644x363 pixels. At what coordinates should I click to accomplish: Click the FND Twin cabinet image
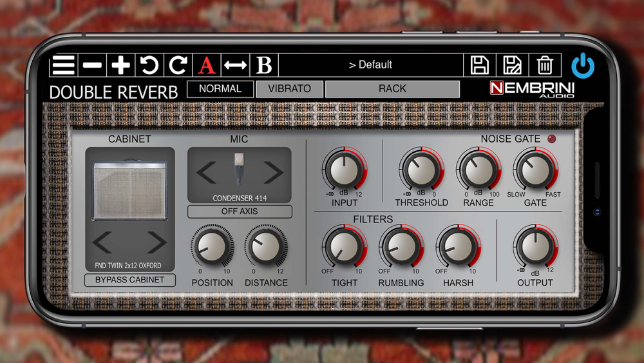tap(130, 190)
